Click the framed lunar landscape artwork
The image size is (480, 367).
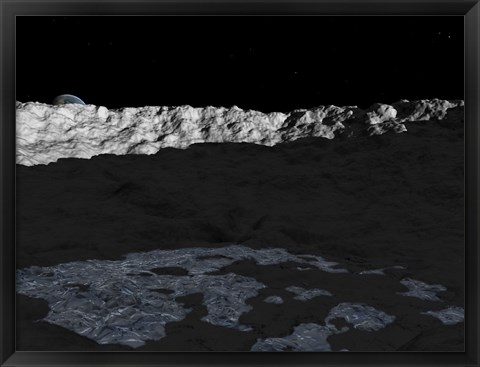240,183
